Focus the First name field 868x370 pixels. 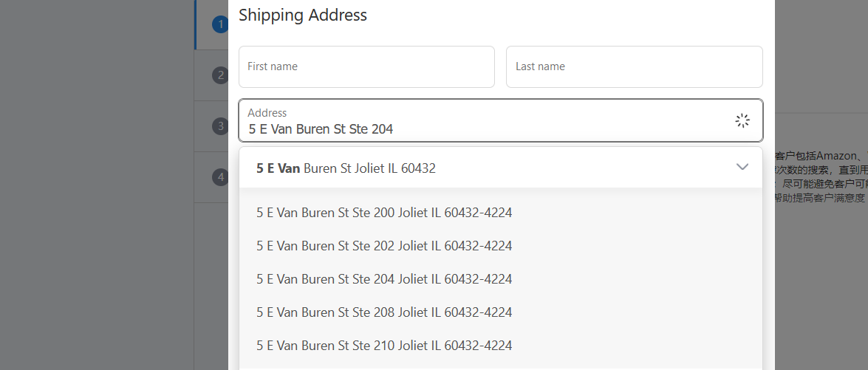[366, 66]
